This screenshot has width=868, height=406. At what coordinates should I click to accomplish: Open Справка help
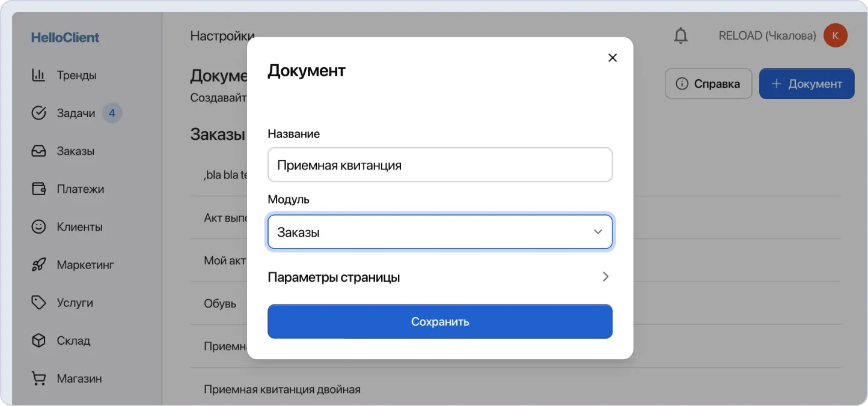(x=708, y=83)
